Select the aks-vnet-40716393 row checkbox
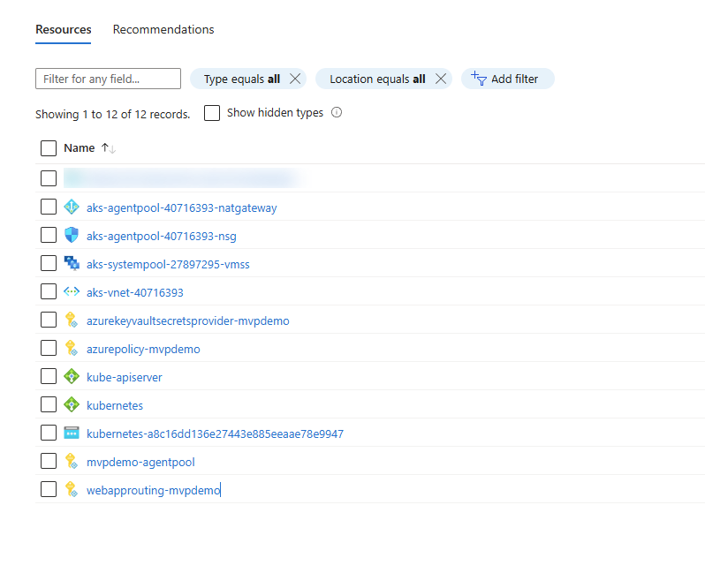Image resolution: width=705 pixels, height=588 pixels. coord(49,291)
